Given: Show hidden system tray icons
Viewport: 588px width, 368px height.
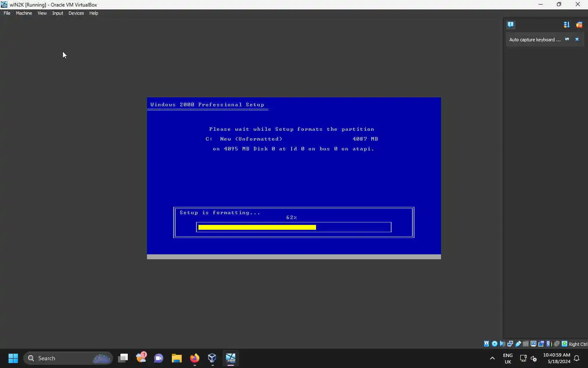Looking at the screenshot, I should [492, 358].
